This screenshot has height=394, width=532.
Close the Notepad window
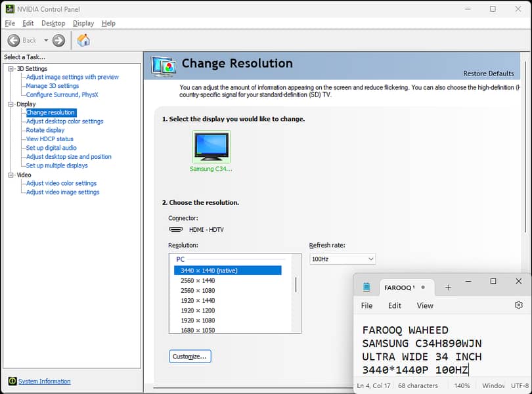tap(518, 281)
